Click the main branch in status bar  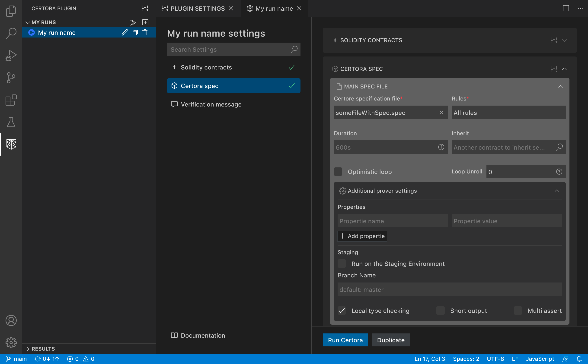point(16,359)
